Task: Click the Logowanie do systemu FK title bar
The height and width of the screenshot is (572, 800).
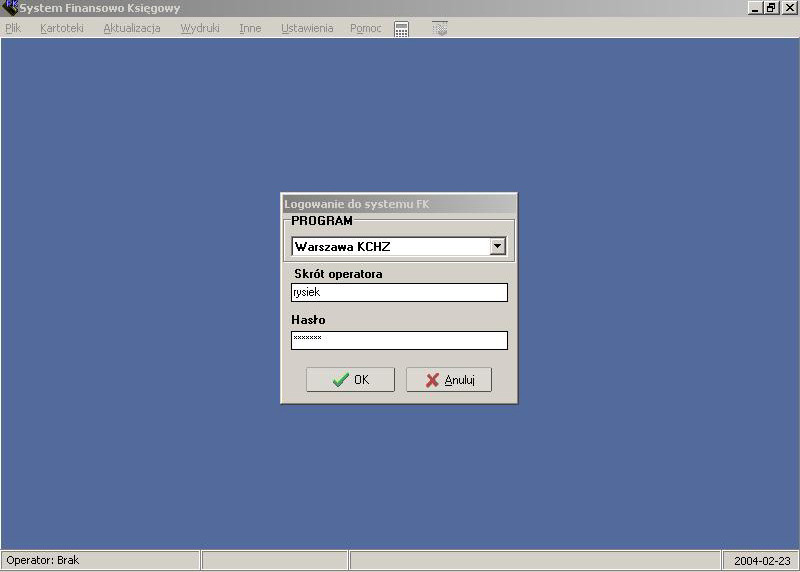Action: pyautogui.click(x=399, y=204)
